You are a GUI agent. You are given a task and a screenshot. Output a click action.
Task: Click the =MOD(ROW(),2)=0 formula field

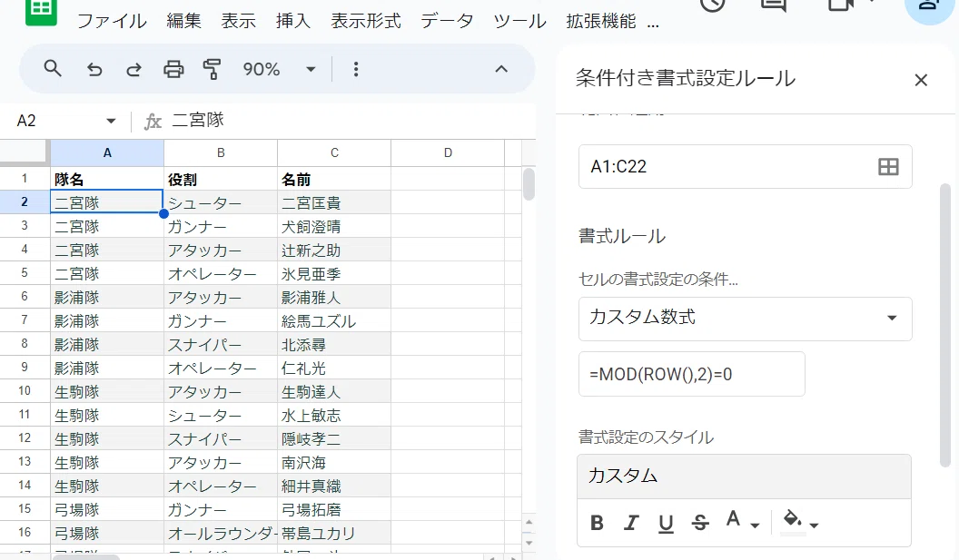click(692, 374)
